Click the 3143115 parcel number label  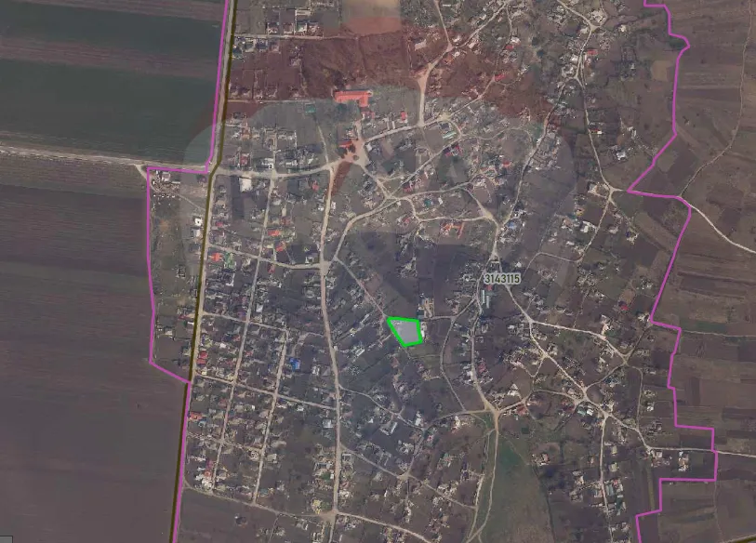(x=503, y=278)
